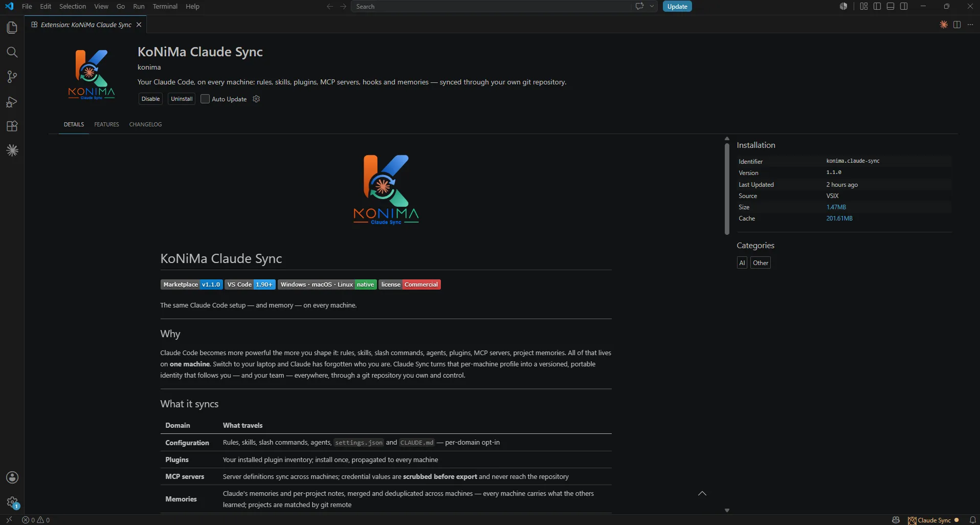Click the konima.claude-sync identifier value
Viewport: 980px width, 525px height.
click(853, 161)
